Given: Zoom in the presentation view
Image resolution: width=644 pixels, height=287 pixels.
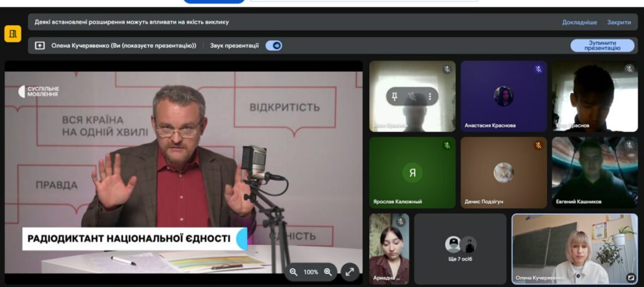Looking at the screenshot, I should [328, 272].
